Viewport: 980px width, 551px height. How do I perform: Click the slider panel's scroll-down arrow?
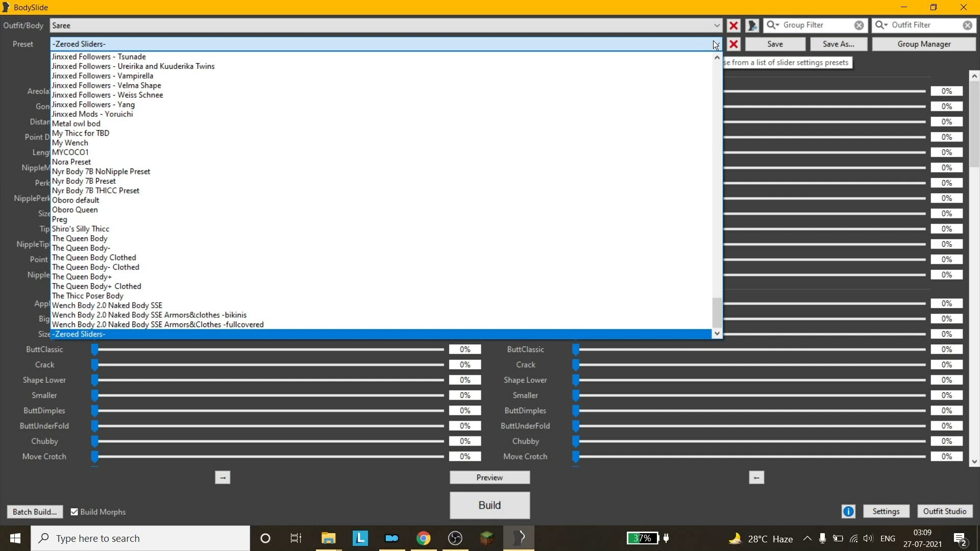(x=974, y=462)
